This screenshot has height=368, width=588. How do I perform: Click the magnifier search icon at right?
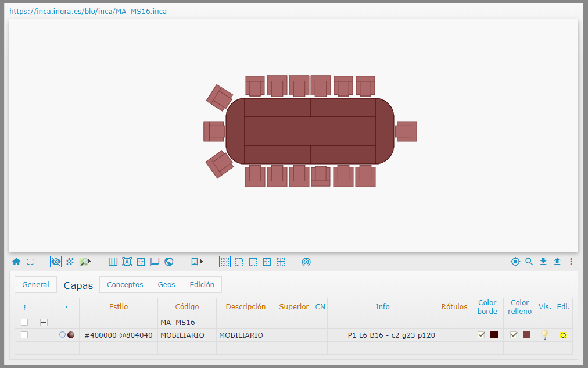click(x=529, y=262)
